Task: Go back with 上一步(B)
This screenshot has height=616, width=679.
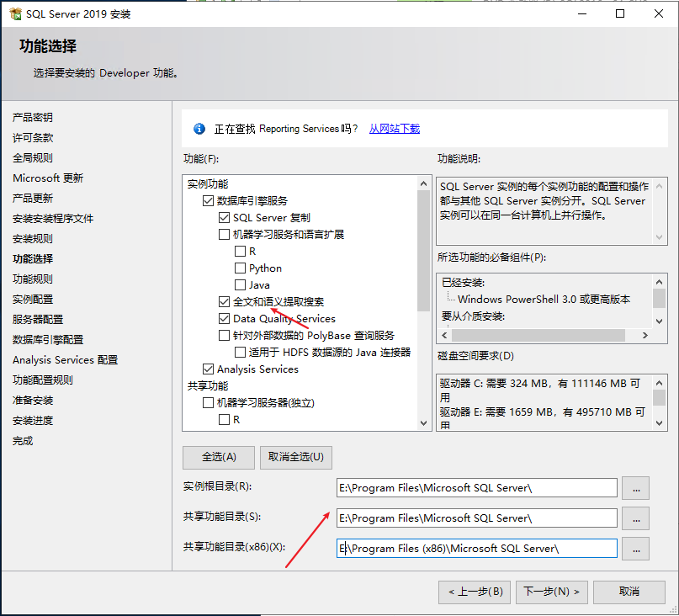Action: 475,592
